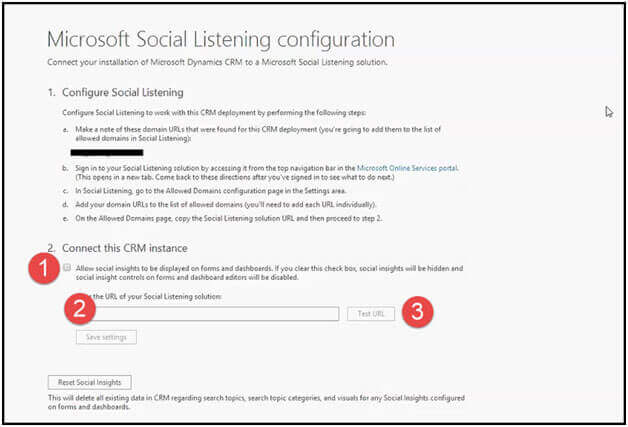Click the Test URL button
The image size is (628, 427).
(x=371, y=314)
